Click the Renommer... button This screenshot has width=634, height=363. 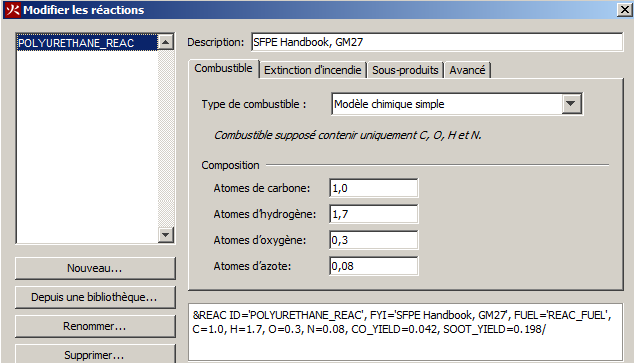click(95, 326)
